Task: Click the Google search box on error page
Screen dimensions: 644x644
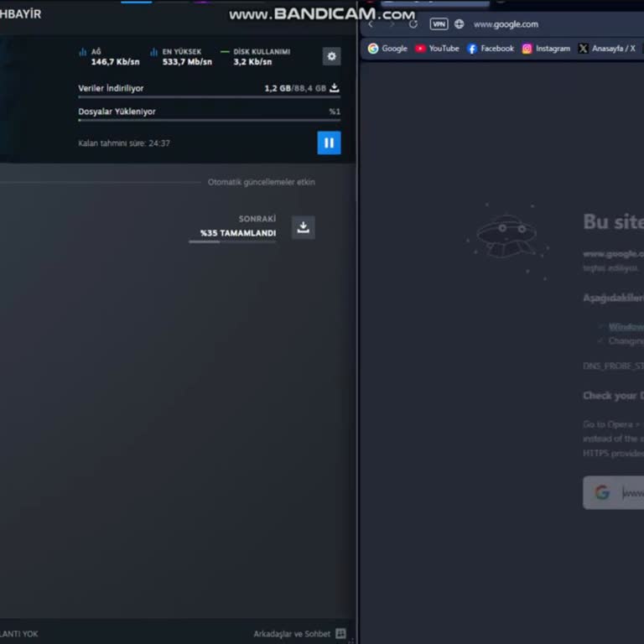Action: pyautogui.click(x=614, y=492)
